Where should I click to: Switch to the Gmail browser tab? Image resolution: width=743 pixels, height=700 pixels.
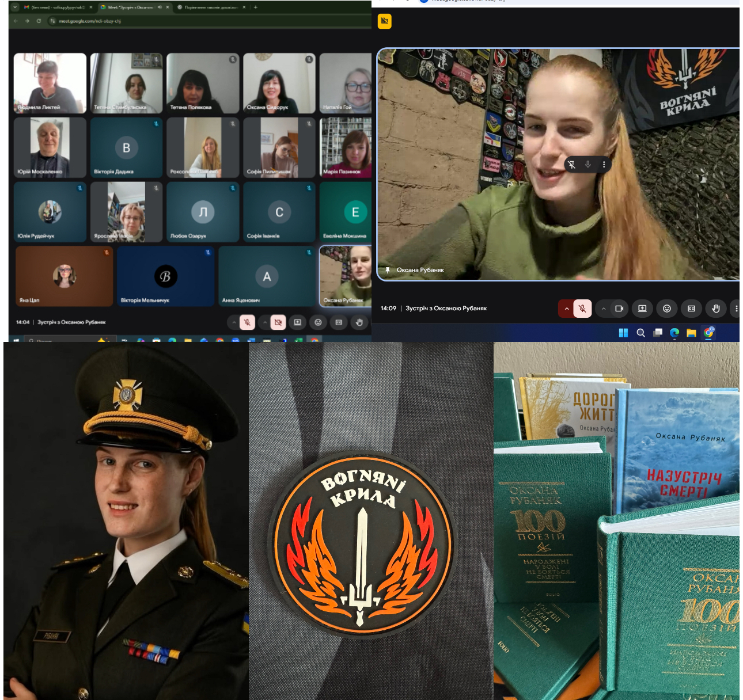[55, 7]
